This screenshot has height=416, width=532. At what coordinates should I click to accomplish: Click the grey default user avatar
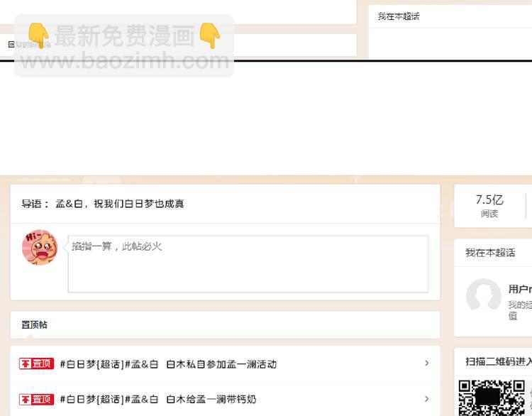pos(483,296)
